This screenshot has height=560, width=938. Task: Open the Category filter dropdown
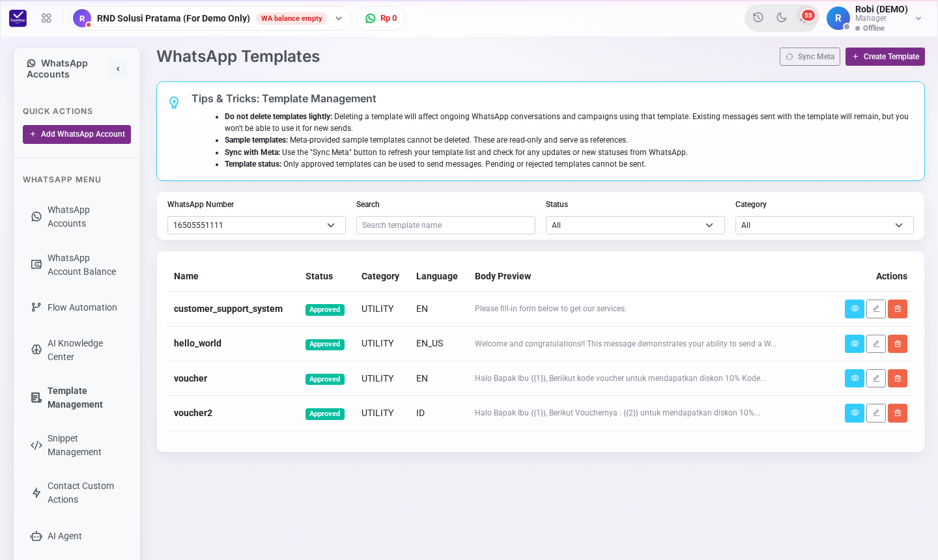(825, 225)
